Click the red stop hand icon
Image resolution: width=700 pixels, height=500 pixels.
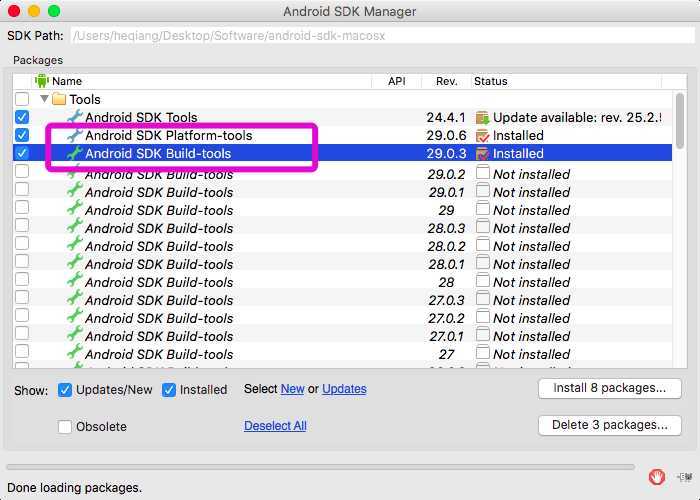pyautogui.click(x=657, y=477)
